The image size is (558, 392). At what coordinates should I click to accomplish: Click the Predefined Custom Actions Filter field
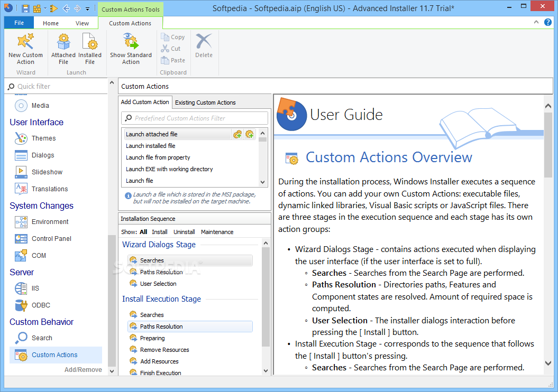point(194,118)
